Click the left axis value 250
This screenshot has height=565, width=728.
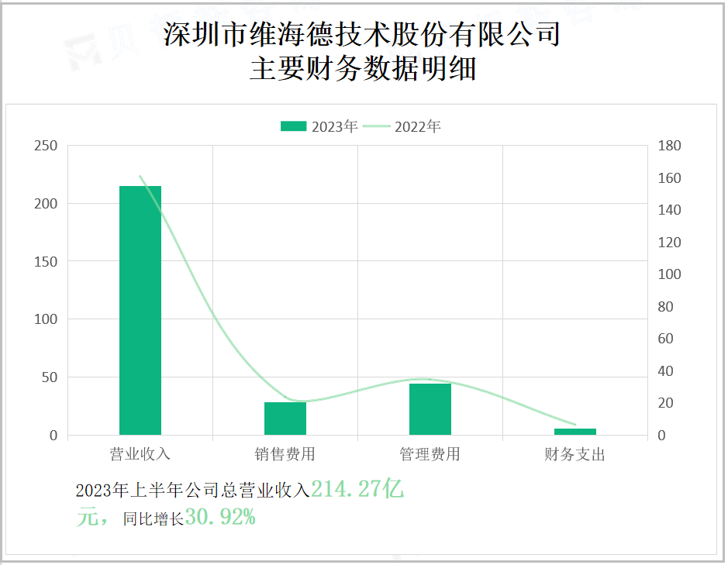[x=46, y=146]
